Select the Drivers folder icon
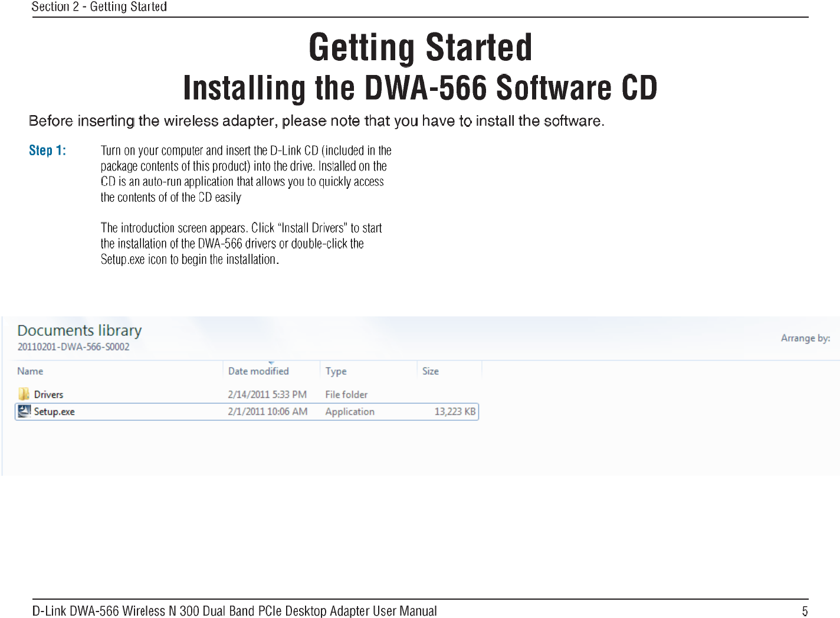 pos(24,394)
